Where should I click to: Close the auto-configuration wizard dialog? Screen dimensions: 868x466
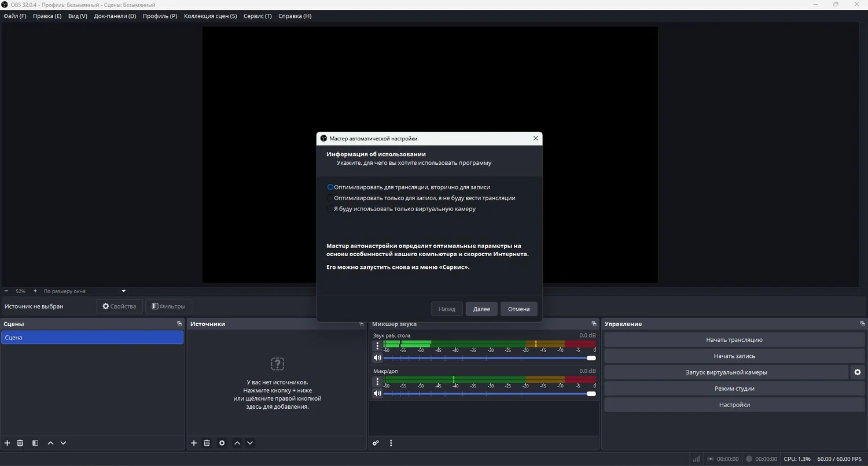pyautogui.click(x=535, y=138)
